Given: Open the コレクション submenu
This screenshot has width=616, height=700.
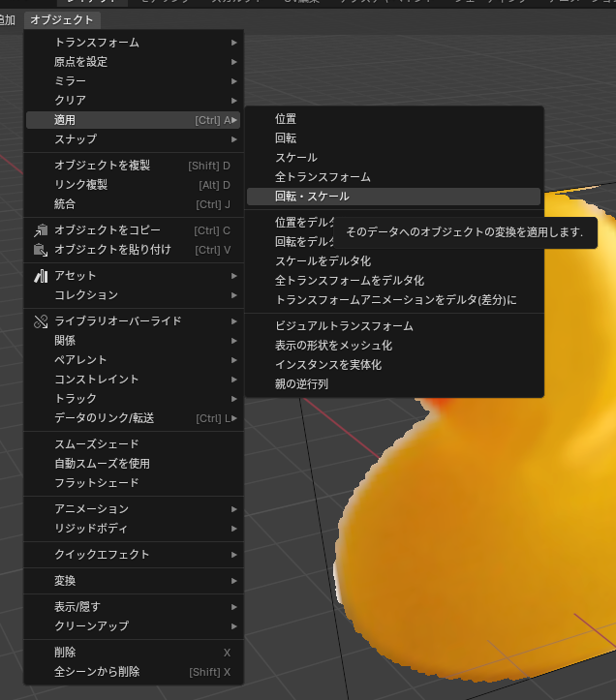Looking at the screenshot, I should (133, 295).
